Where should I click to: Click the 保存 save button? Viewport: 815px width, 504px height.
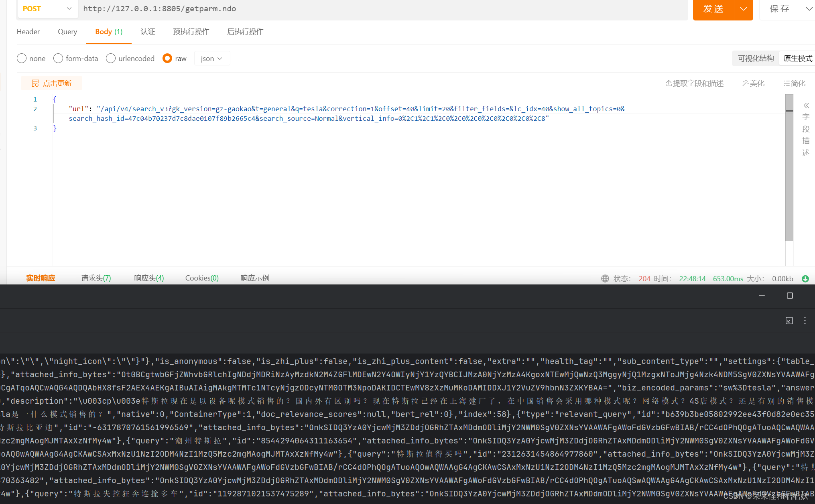click(x=779, y=9)
